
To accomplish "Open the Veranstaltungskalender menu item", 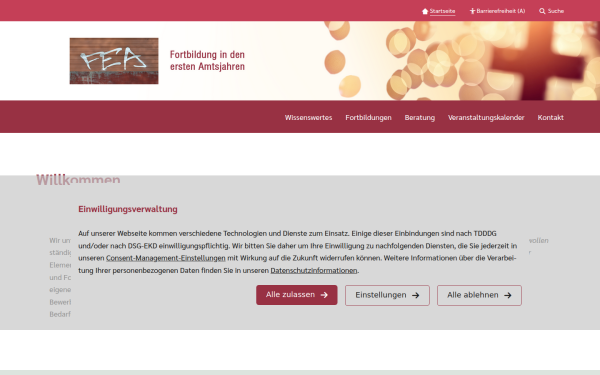I will [x=486, y=117].
